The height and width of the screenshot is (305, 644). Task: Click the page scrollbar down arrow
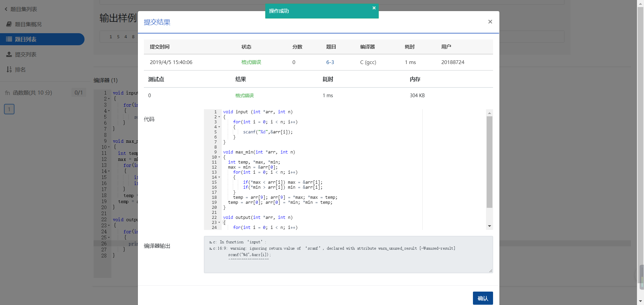pyautogui.click(x=640, y=301)
